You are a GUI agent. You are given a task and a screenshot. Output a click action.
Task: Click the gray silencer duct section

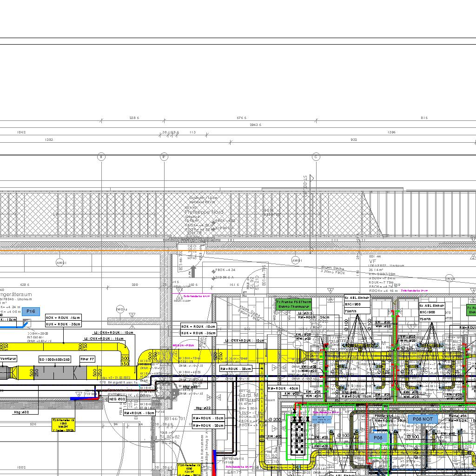55,372
